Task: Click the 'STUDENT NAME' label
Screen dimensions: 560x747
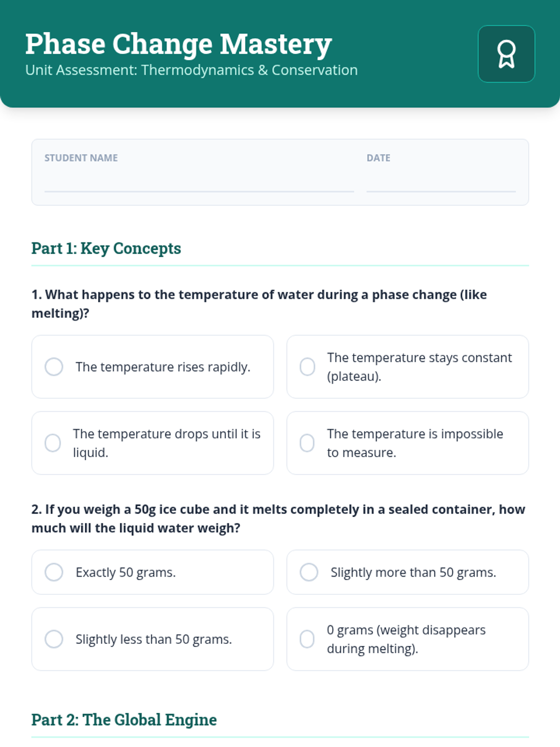Action: click(x=81, y=158)
